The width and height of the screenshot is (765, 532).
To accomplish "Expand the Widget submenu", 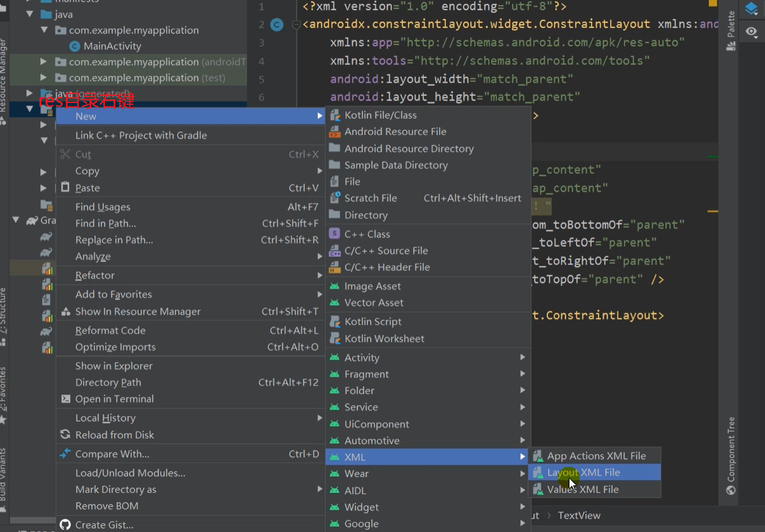I will [x=428, y=507].
